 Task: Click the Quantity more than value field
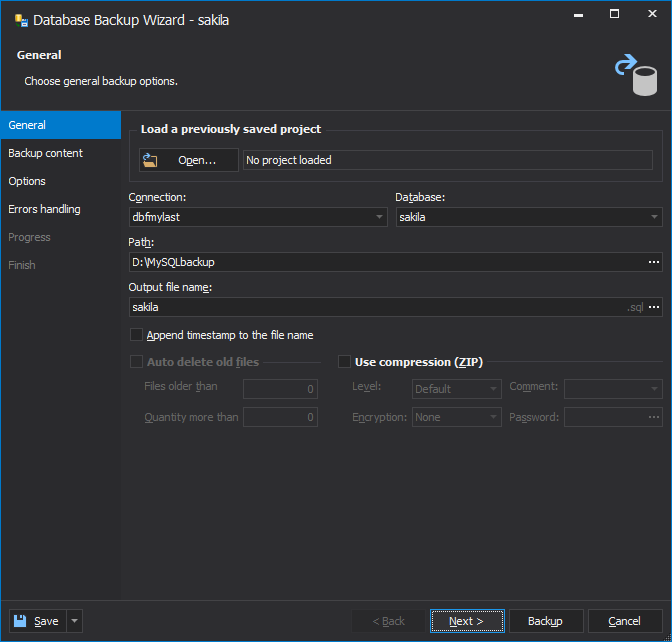coord(280,417)
